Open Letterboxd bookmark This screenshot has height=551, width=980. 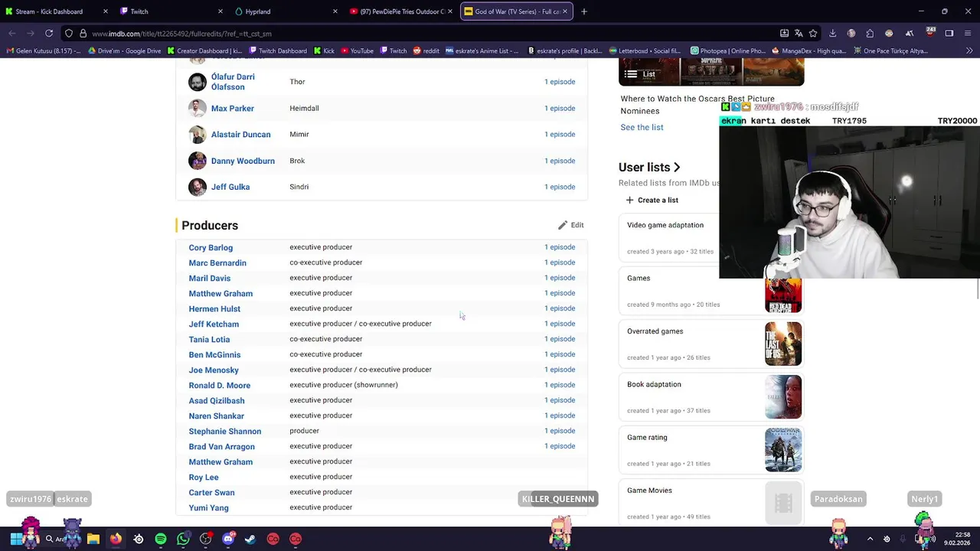pos(645,51)
